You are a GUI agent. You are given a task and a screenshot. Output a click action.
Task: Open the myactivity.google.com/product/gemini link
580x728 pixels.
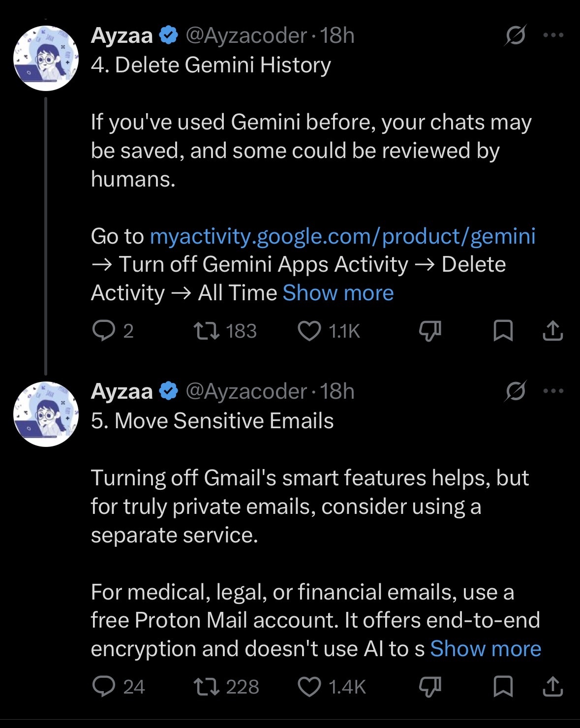(x=342, y=236)
